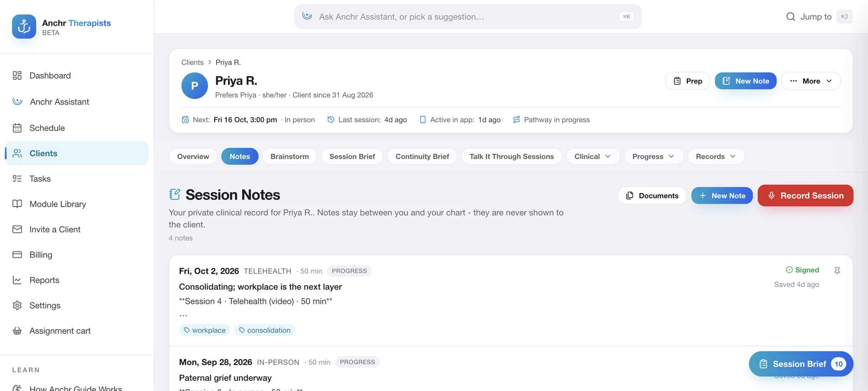
Task: Open Talk It Through Sessions tab
Action: click(511, 156)
